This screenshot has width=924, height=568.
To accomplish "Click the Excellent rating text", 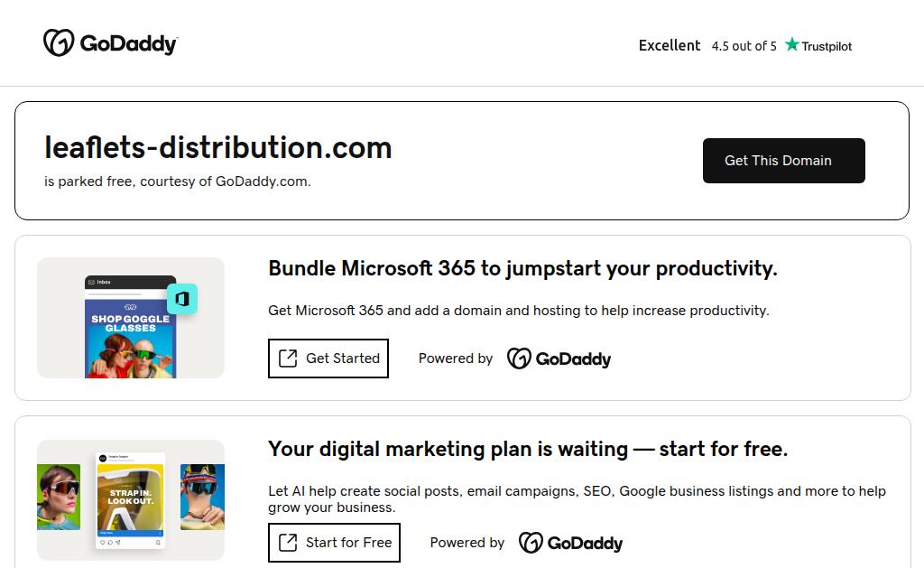I will tap(670, 45).
